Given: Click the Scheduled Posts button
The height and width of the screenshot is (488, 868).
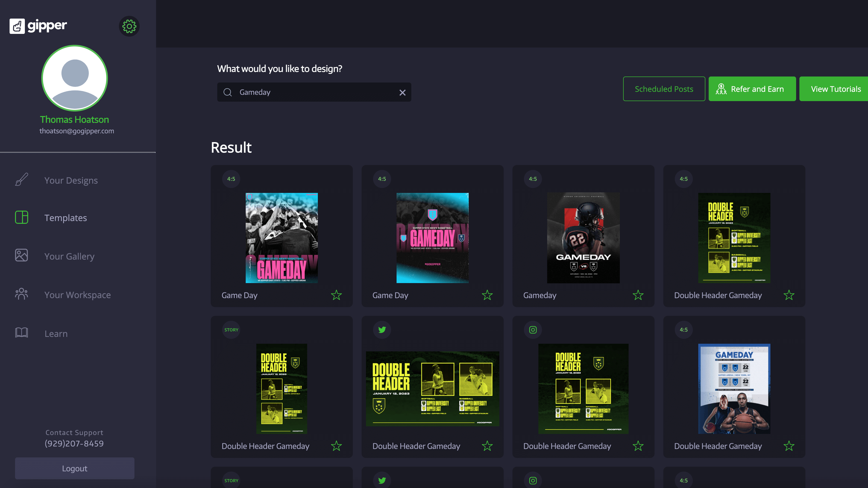Looking at the screenshot, I should 664,89.
